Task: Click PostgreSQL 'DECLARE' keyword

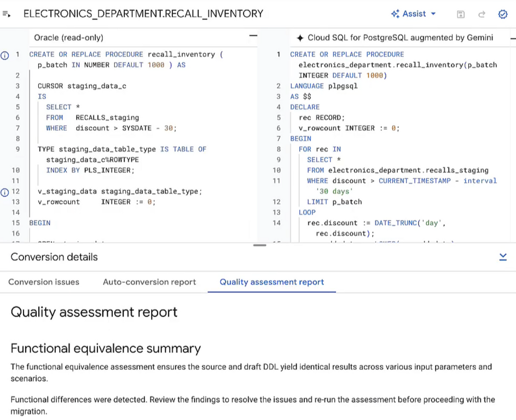Action: pyautogui.click(x=305, y=107)
